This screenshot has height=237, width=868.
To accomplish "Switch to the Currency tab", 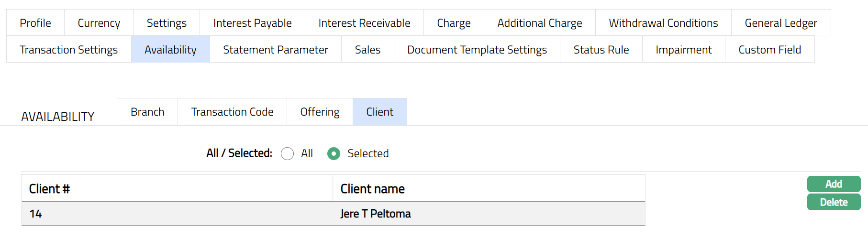I will pos(99,23).
